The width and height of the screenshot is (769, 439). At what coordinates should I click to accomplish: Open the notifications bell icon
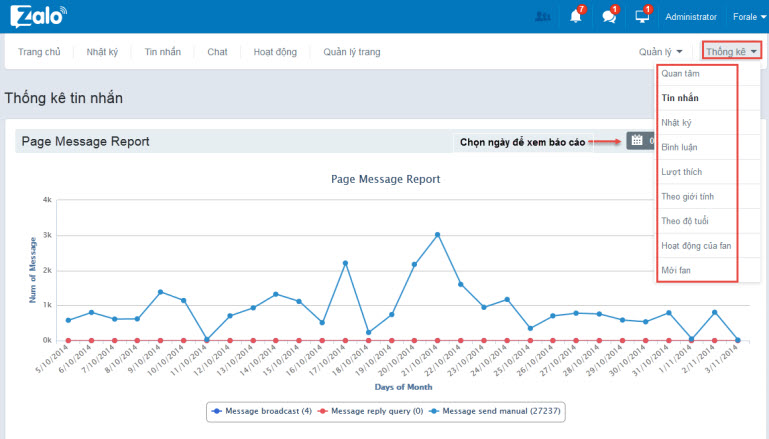coord(575,17)
